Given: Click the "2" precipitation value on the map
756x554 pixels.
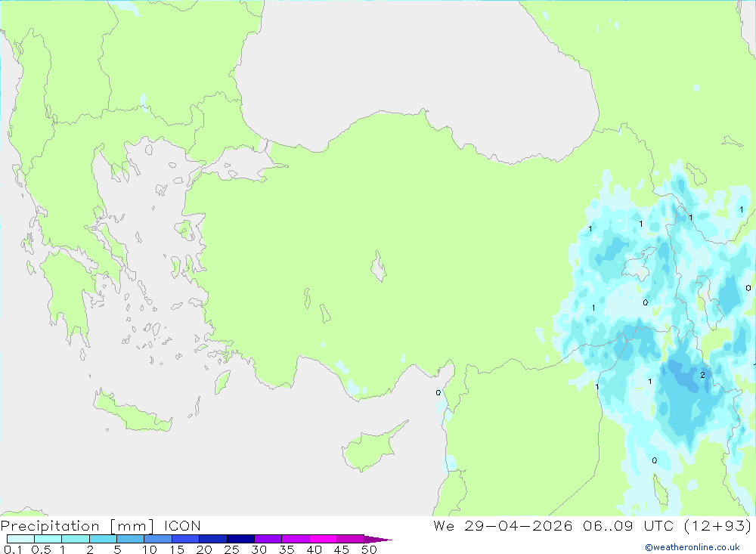Looking at the screenshot, I should [702, 375].
